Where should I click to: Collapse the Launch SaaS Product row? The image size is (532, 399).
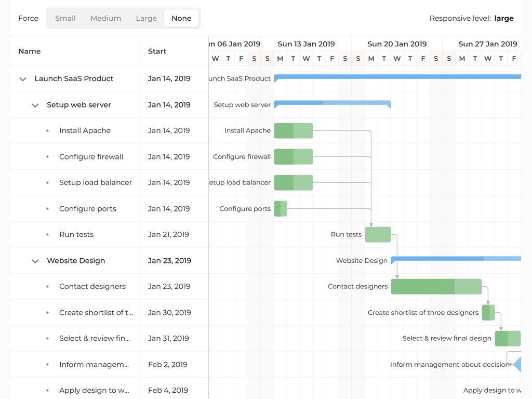click(23, 79)
